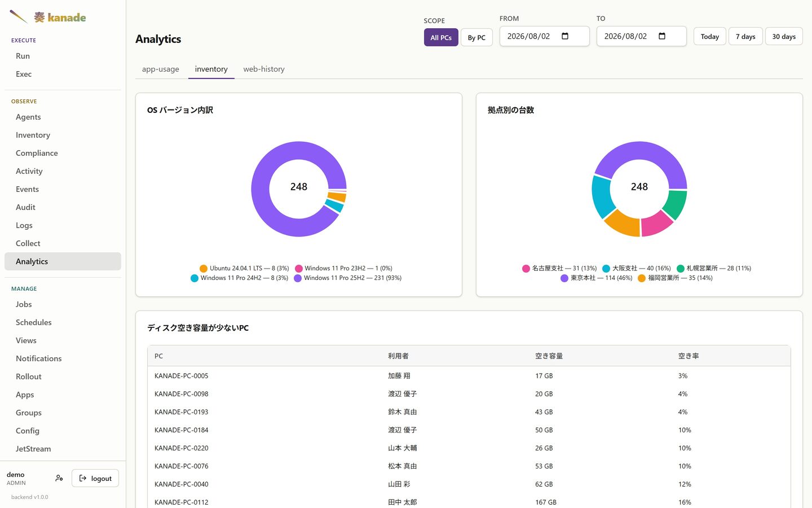The image size is (812, 508).
Task: Switch to the web-history tab
Action: point(264,69)
